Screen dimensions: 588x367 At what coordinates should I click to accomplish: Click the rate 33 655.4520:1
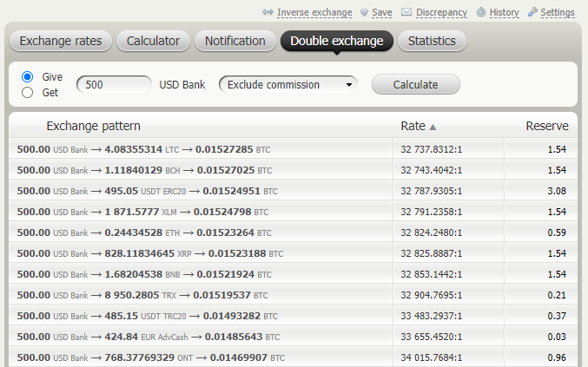tap(432, 337)
